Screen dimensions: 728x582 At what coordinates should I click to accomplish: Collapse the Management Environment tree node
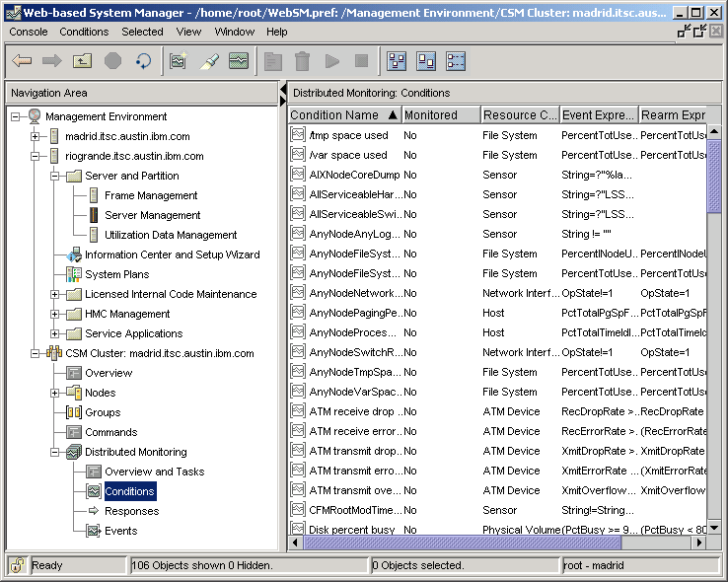pyautogui.click(x=16, y=116)
